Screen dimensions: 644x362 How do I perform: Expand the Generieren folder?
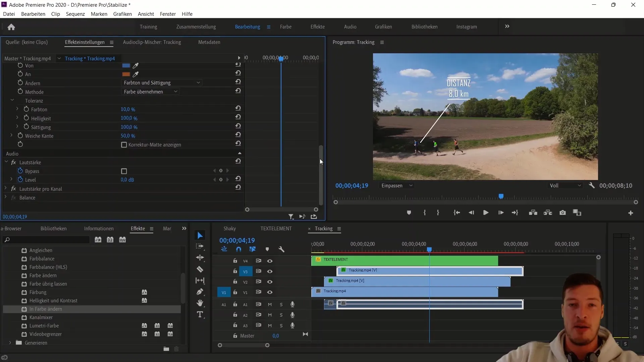pos(10,343)
